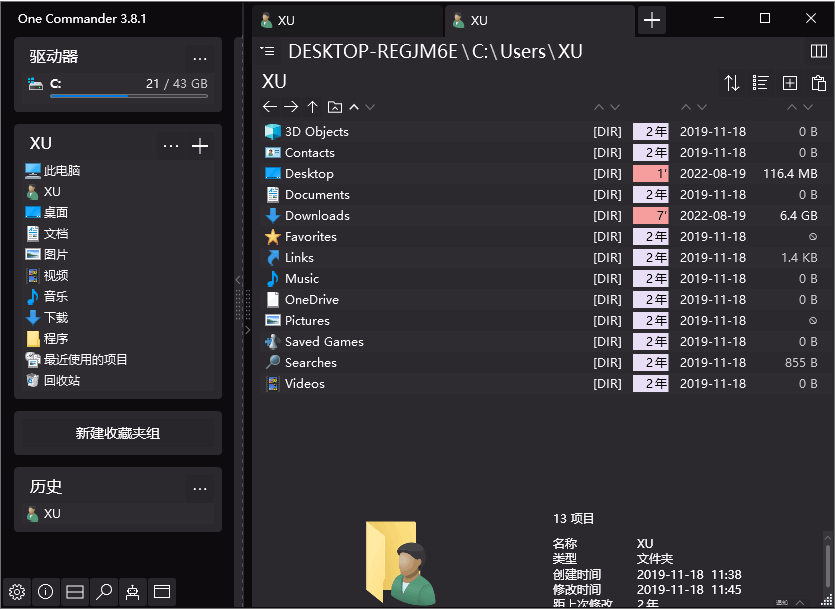Select the Downloads folder in the file list
Image resolution: width=835 pixels, height=609 pixels.
click(x=317, y=216)
